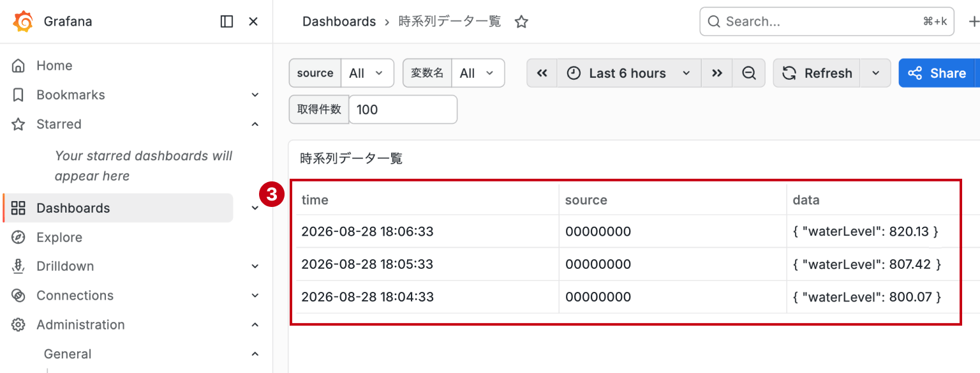Focus the Search field
The height and width of the screenshot is (373, 980).
coord(826,22)
